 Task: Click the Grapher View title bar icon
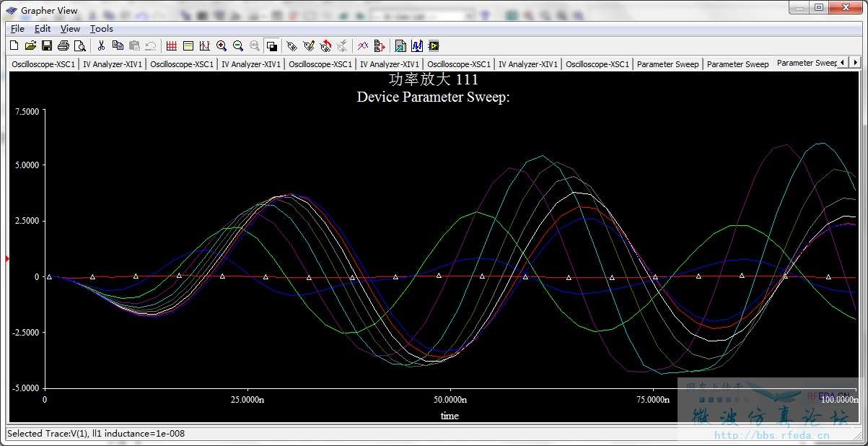[12, 10]
